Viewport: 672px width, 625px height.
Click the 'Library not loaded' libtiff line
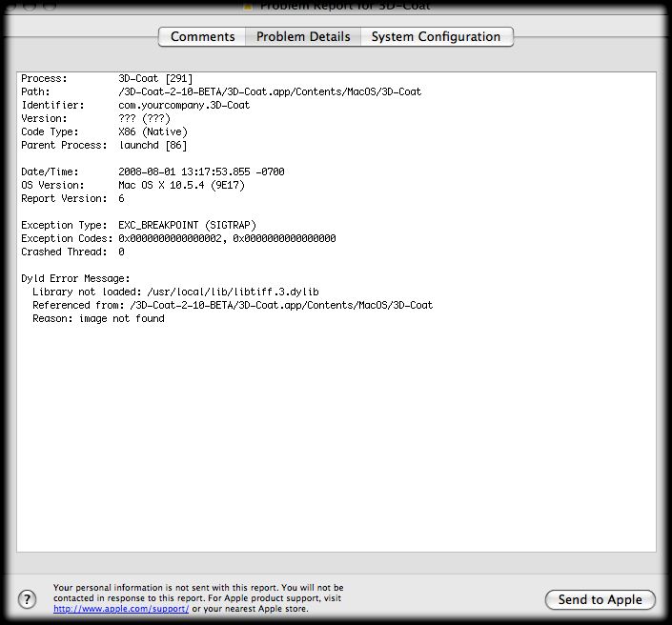(175, 292)
